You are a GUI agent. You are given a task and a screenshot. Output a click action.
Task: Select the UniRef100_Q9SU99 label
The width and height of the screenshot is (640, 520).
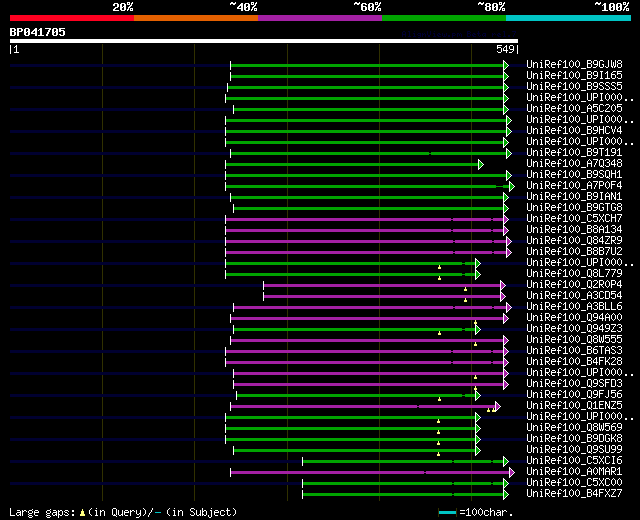coord(574,449)
